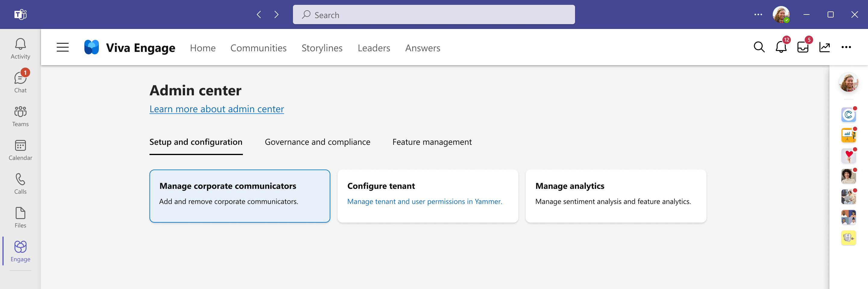Open Chat with one unread message

[20, 82]
